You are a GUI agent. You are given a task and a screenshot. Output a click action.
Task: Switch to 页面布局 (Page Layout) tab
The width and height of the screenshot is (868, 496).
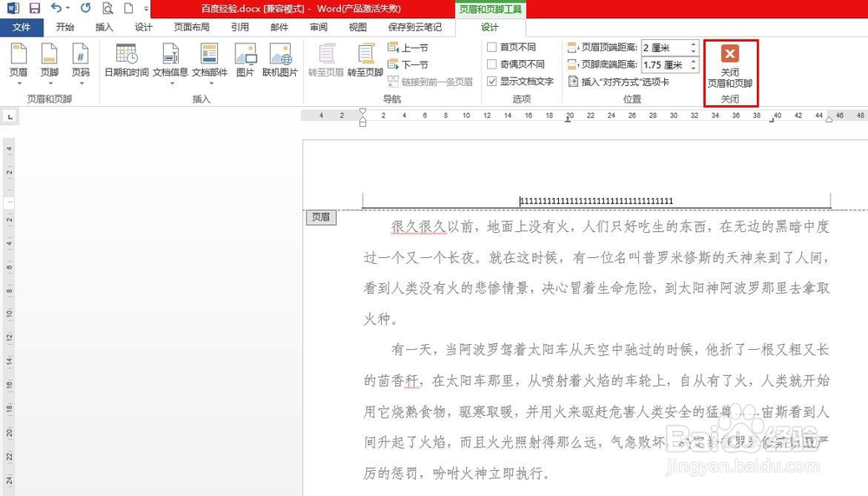(x=192, y=27)
